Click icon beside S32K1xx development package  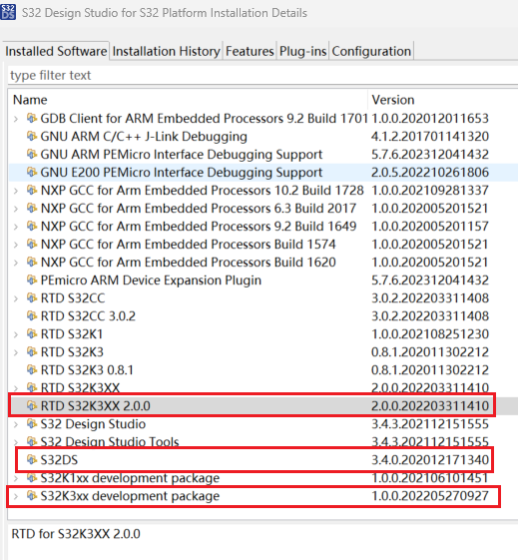pos(32,478)
